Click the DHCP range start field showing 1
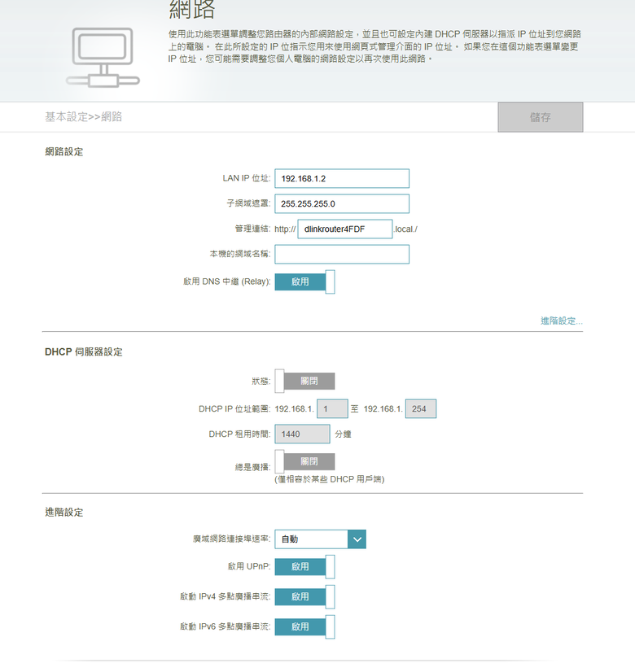Viewport: 635px width, 672px height. point(332,409)
